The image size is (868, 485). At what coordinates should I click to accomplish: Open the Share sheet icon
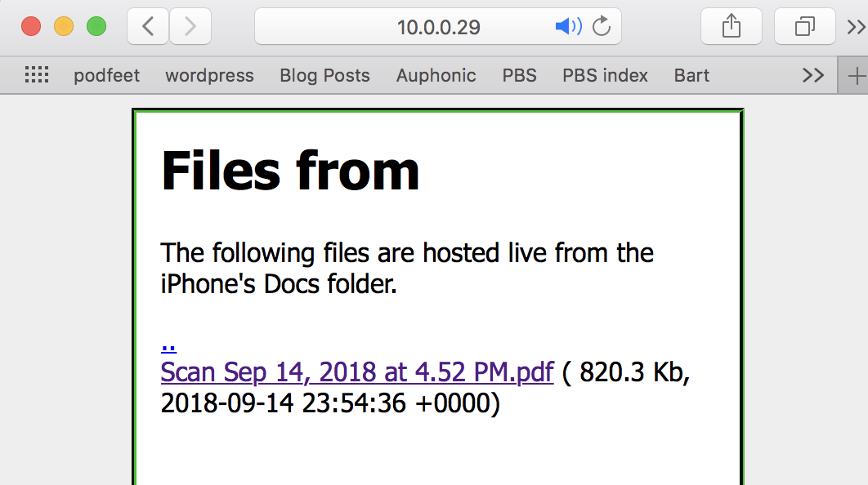click(732, 27)
